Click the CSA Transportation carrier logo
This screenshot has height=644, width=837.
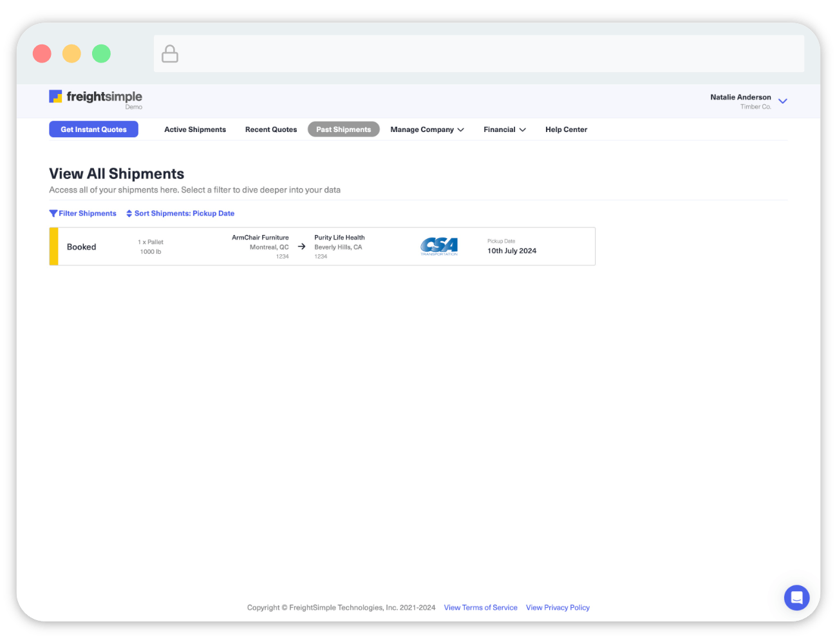tap(439, 246)
